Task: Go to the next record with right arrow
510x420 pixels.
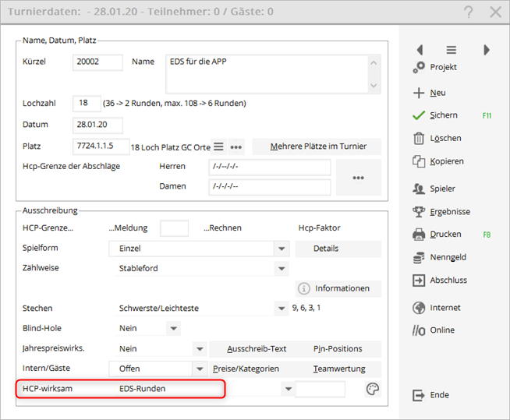Action: point(487,50)
